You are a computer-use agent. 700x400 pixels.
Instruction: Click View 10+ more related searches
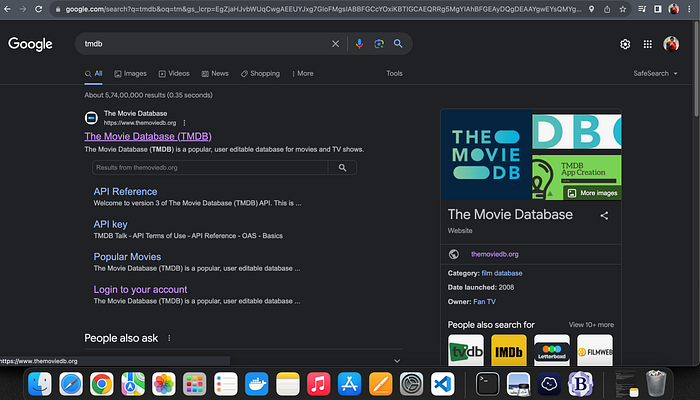pos(591,325)
